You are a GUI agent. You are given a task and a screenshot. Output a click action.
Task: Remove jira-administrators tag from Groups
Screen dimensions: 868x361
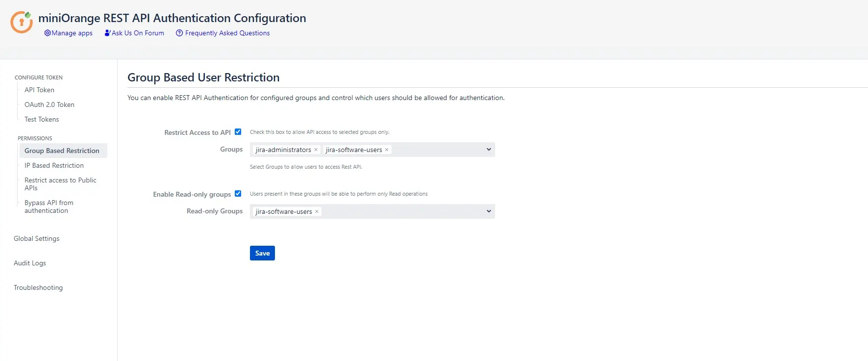point(316,150)
